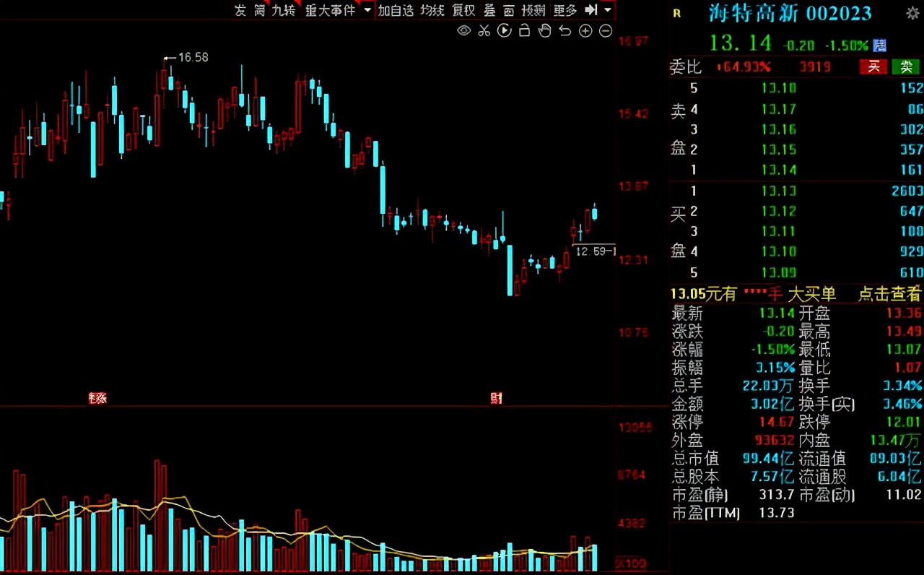
Task: Open the dropdown arrow next to 更多
Action: coord(606,10)
